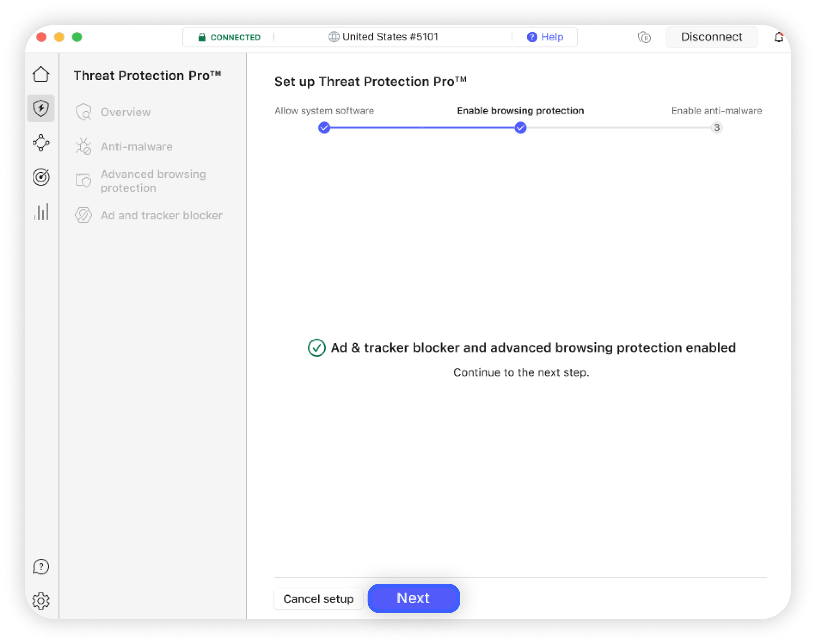Image resolution: width=816 pixels, height=644 pixels.
Task: Open the settings gear icon
Action: [x=41, y=601]
